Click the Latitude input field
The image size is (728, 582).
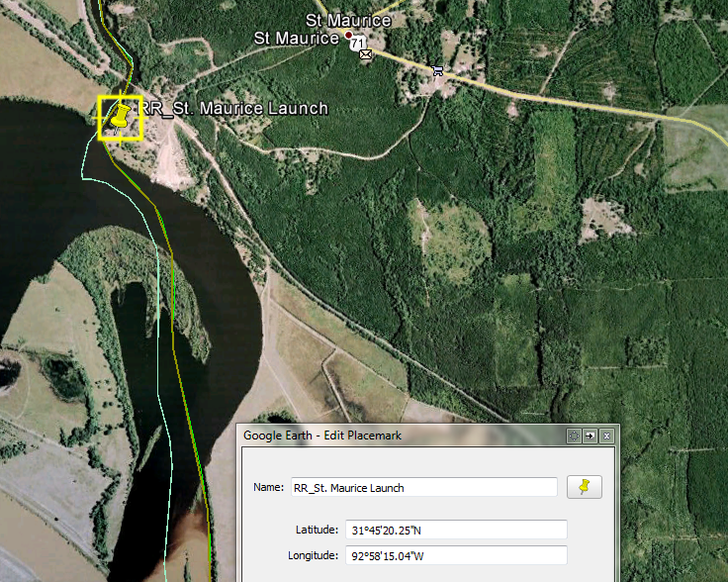[x=456, y=530]
